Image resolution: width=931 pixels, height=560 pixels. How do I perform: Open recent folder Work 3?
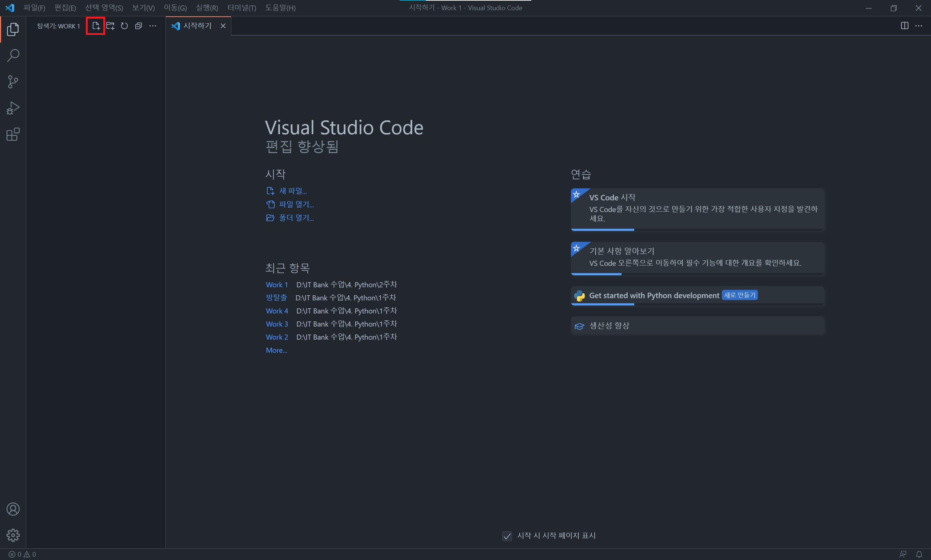point(277,324)
